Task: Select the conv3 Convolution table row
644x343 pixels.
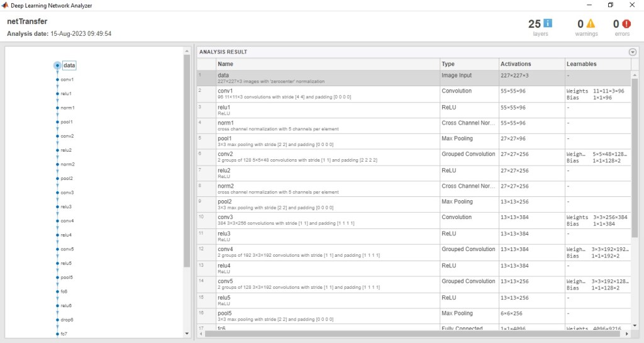Action: click(x=327, y=220)
